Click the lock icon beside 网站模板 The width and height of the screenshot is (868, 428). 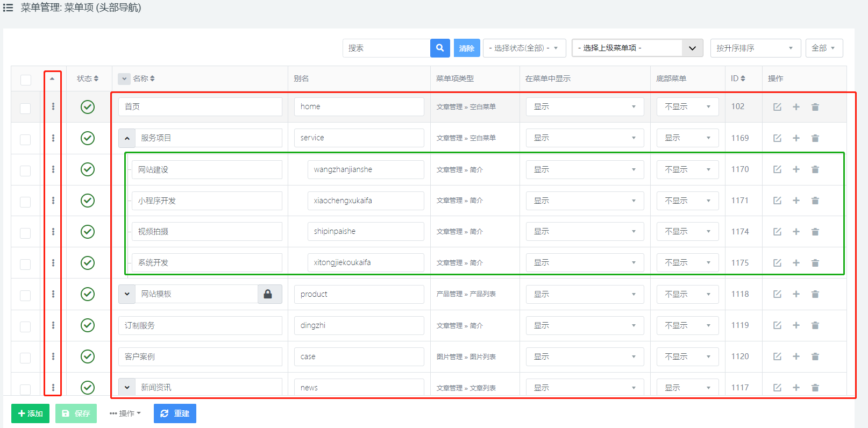268,294
